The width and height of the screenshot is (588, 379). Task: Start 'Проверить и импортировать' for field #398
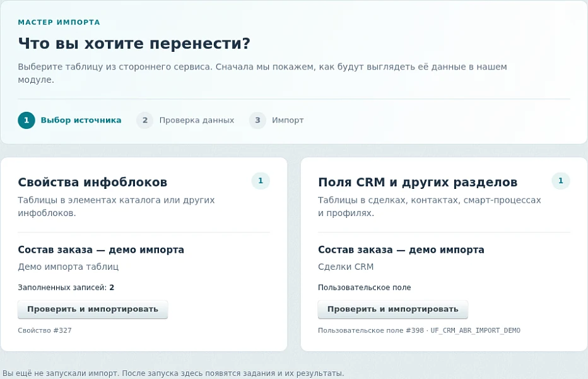coord(392,310)
